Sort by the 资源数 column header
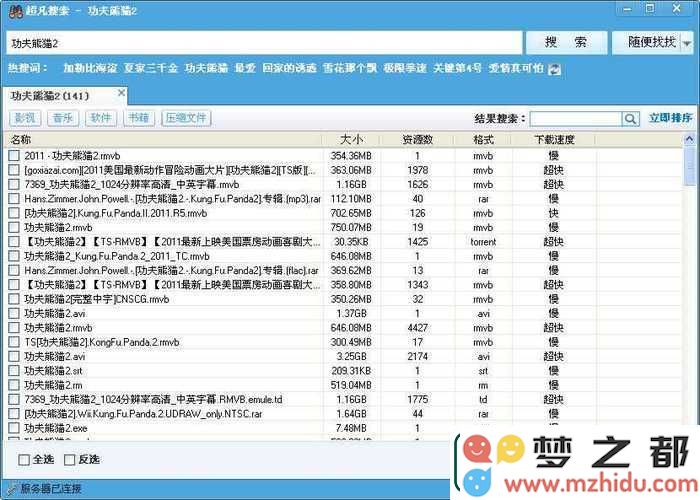The width and height of the screenshot is (700, 500). 417,140
